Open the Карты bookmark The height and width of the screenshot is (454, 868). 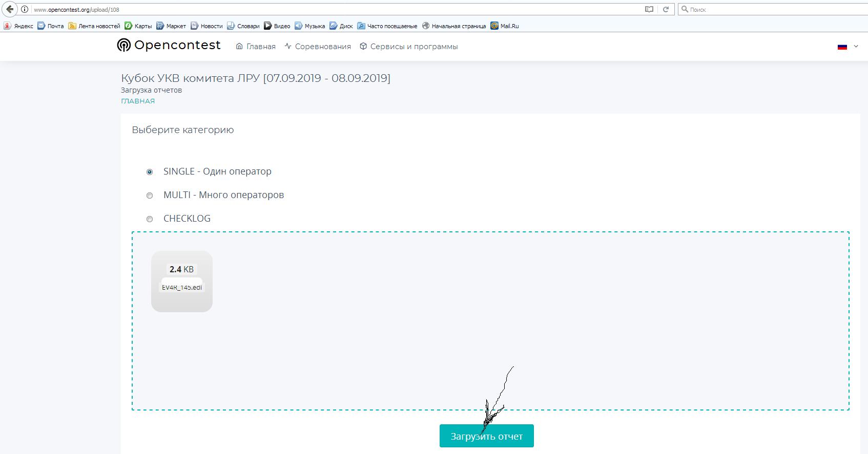(x=138, y=26)
